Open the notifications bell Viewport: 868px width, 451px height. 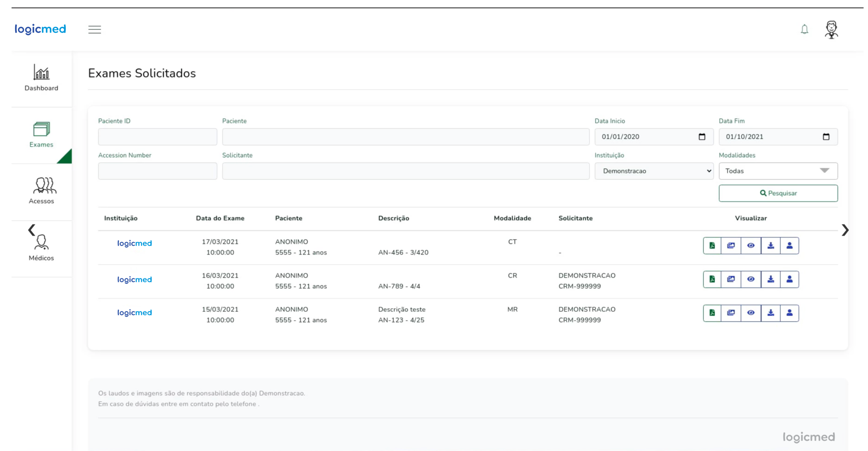click(804, 29)
